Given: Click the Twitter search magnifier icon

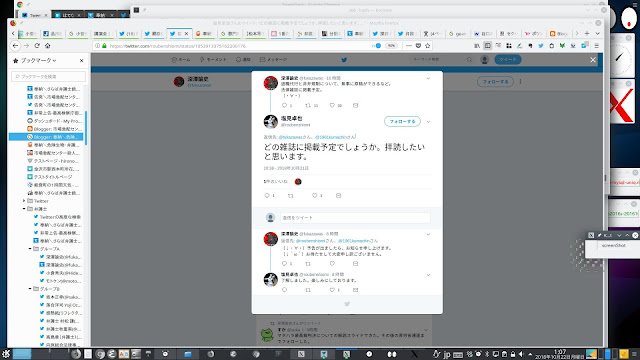Looking at the screenshot, I should pyautogui.click(x=469, y=60).
